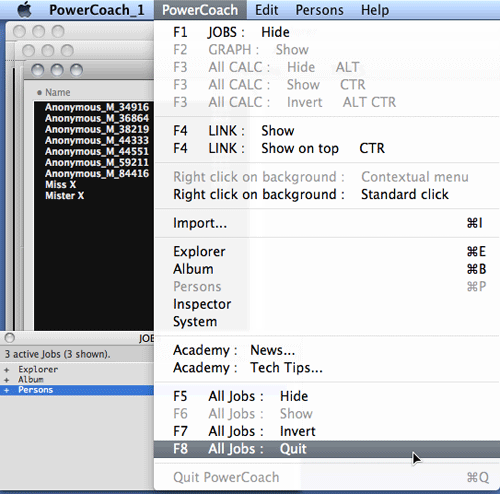Select the System menu entry
500x494 pixels.
[x=327, y=322]
